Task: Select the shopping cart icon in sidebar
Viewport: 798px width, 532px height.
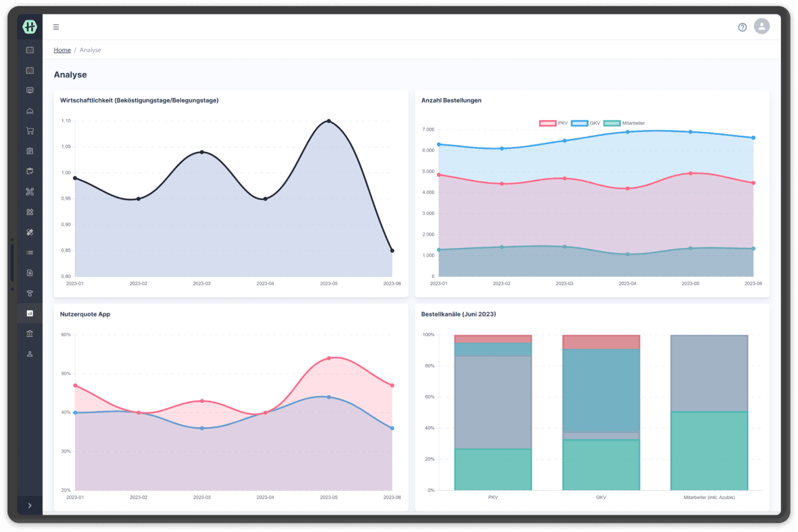Action: click(x=29, y=130)
